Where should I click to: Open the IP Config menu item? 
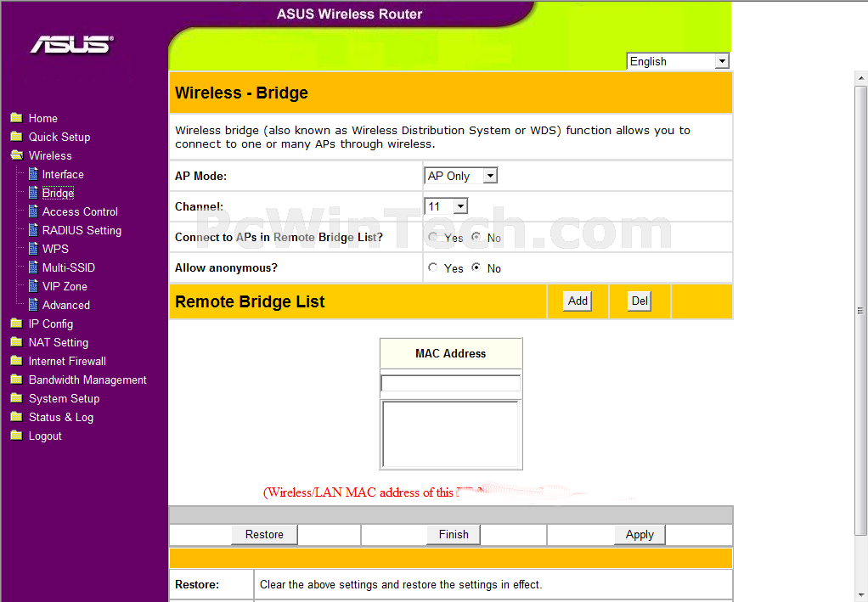click(x=51, y=324)
